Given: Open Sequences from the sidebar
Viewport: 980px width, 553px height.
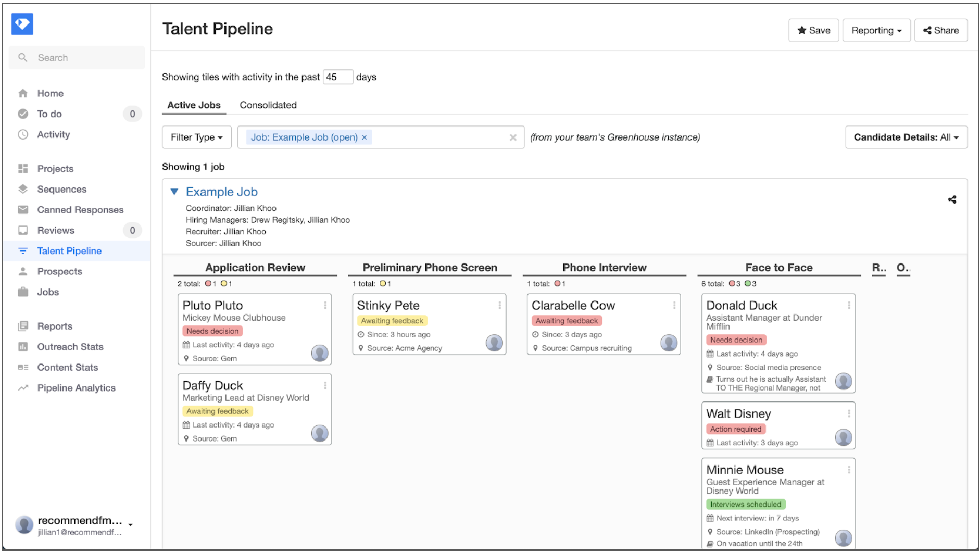Looking at the screenshot, I should click(61, 189).
